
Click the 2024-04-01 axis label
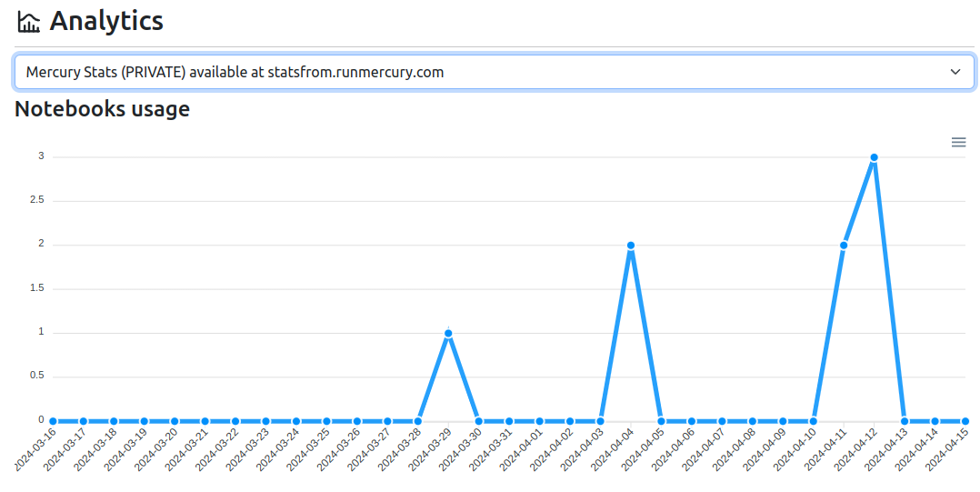[522, 448]
